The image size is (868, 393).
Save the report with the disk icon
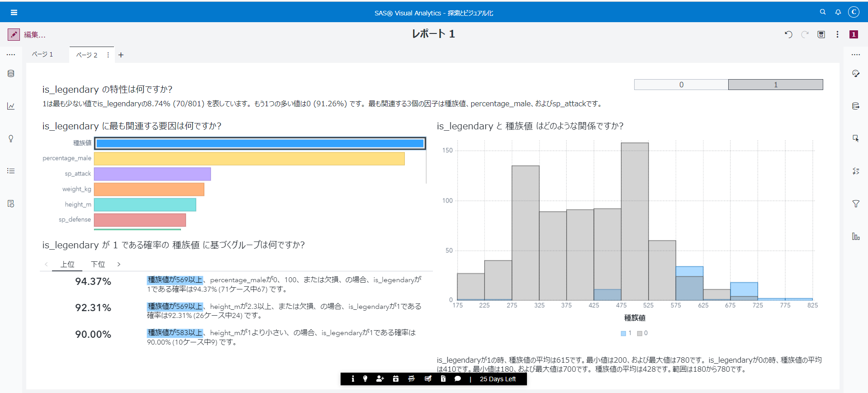click(821, 34)
